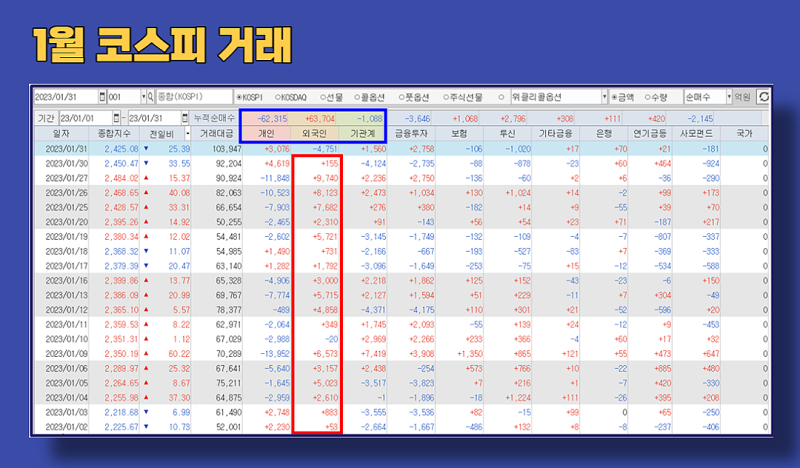Viewport: 800px width, 468px height.
Task: Click up-arrow change icon on 01/27 row
Action: pos(146,178)
